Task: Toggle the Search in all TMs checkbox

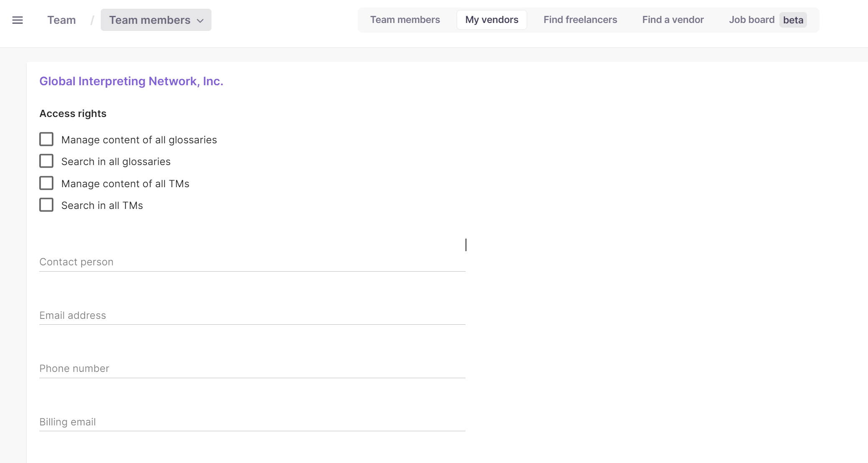Action: (46, 205)
